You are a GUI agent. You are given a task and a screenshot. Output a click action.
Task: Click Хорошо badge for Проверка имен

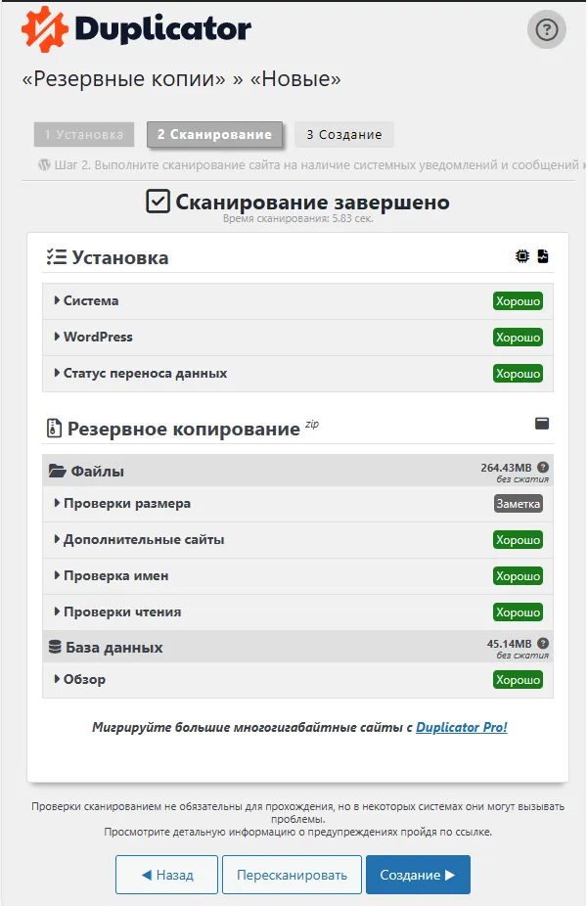tap(519, 576)
